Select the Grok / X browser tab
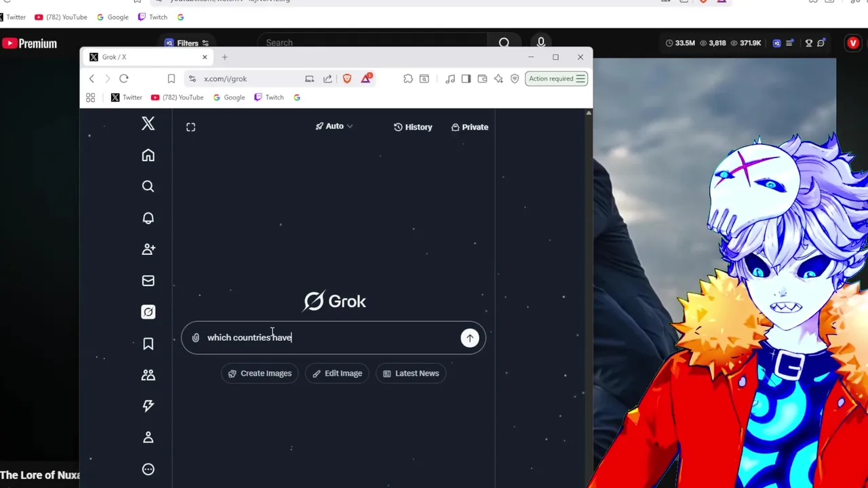Image resolution: width=868 pixels, height=488 pixels. (x=148, y=57)
